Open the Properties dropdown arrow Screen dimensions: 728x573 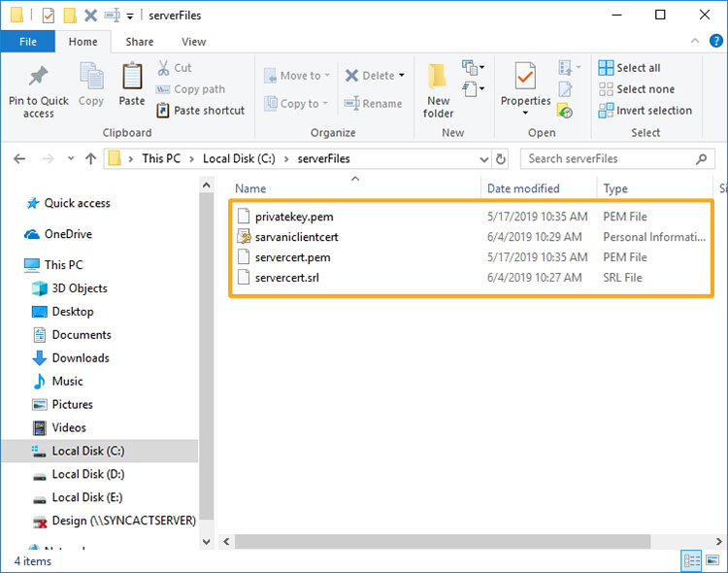pos(525,113)
